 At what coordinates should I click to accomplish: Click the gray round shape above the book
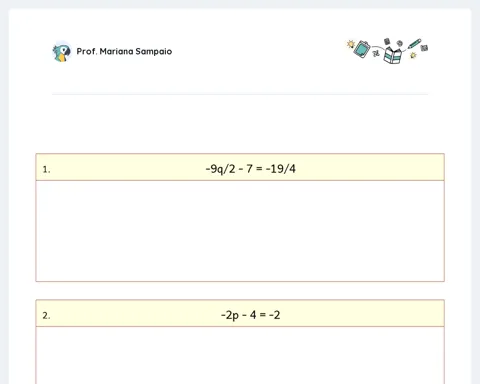pos(400,43)
